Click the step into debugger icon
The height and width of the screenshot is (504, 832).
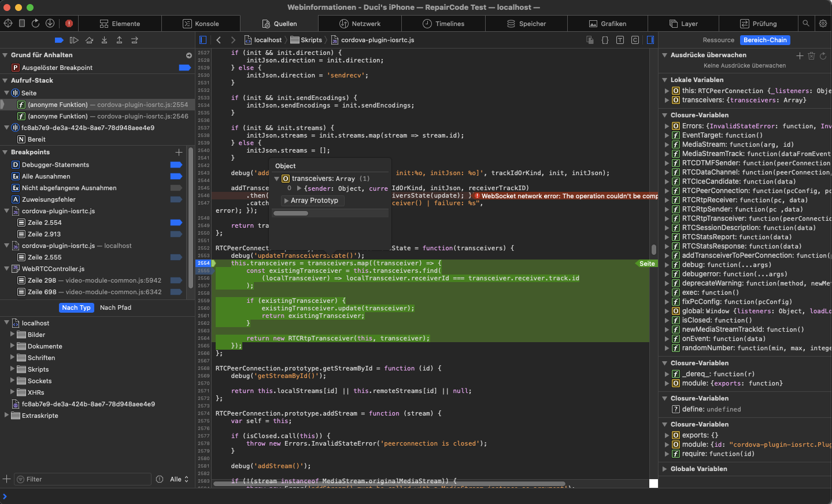tap(104, 40)
